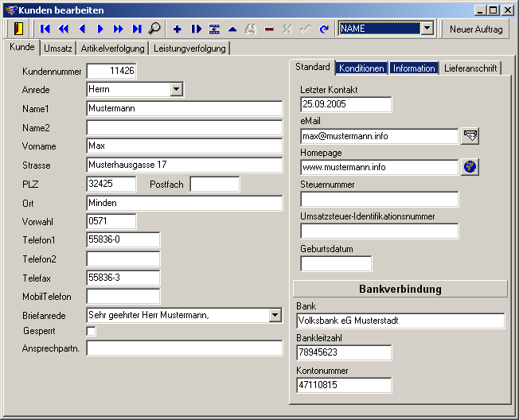The image size is (519, 420).
Task: Jump to the first customer record
Action: [x=45, y=29]
